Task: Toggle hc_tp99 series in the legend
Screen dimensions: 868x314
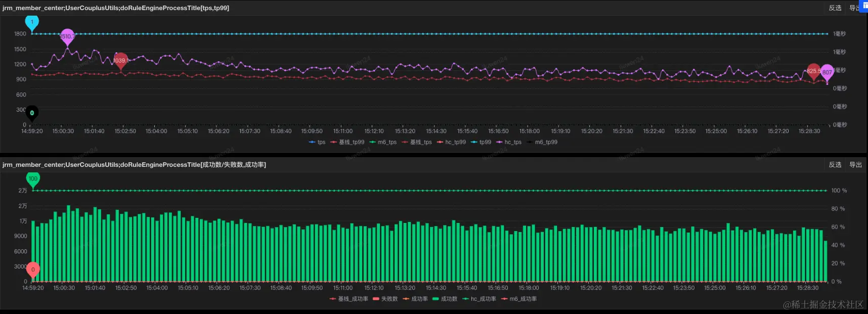Action: click(x=451, y=142)
